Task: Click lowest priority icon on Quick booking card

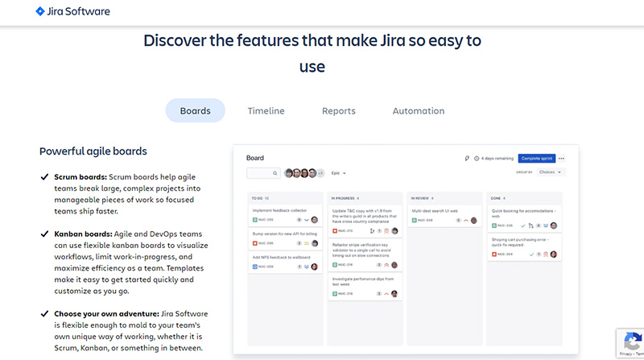Action: pos(546,226)
